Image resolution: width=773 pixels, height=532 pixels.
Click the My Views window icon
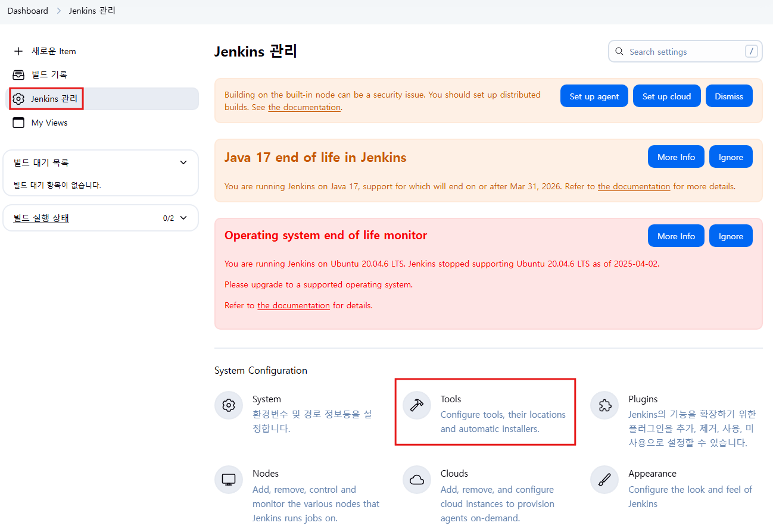(x=18, y=123)
